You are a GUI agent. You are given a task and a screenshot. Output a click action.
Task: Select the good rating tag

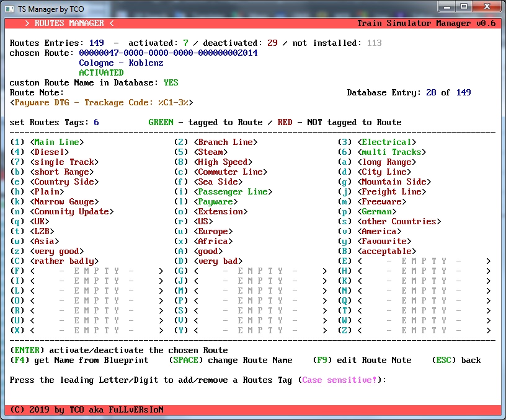[198, 252]
